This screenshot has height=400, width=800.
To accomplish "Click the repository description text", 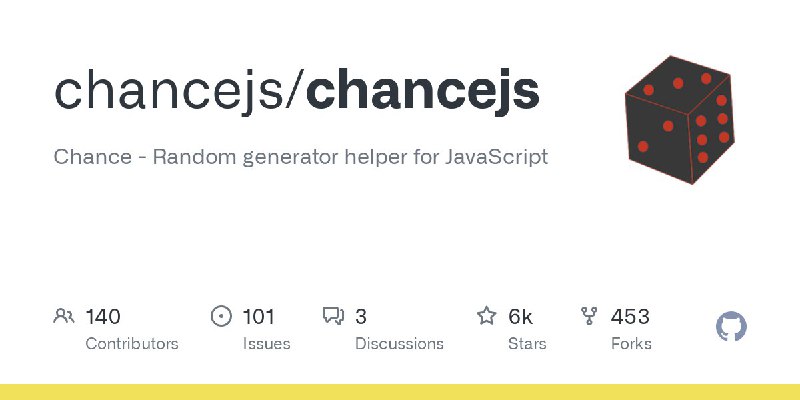I will (x=301, y=157).
